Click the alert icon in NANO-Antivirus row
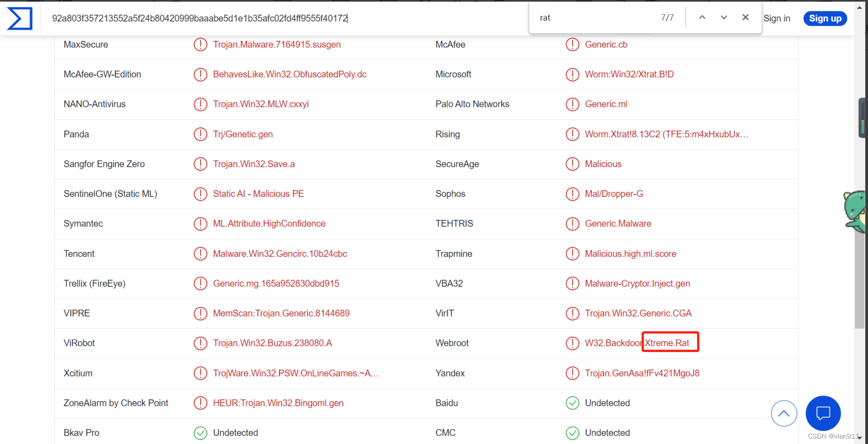868x444 pixels. tap(201, 104)
